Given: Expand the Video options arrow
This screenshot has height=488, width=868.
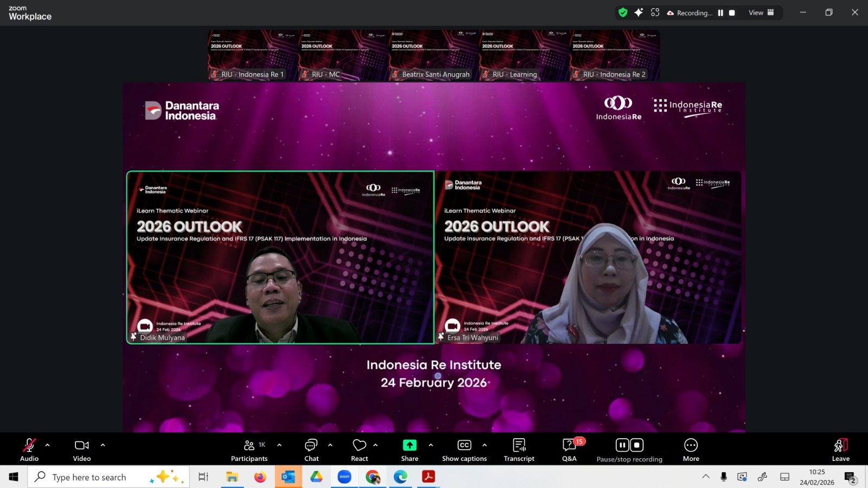Looking at the screenshot, I should [103, 445].
